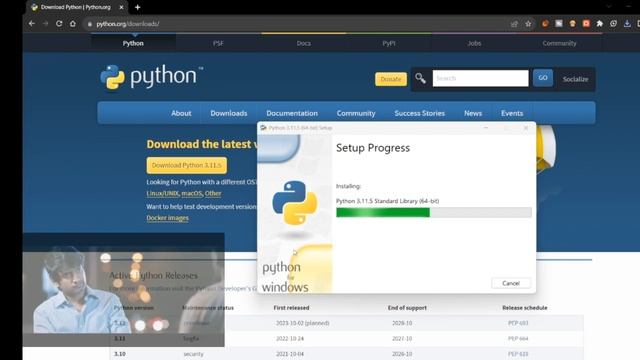The image size is (640, 360).
Task: Open the Success Stories menu
Action: coord(420,113)
